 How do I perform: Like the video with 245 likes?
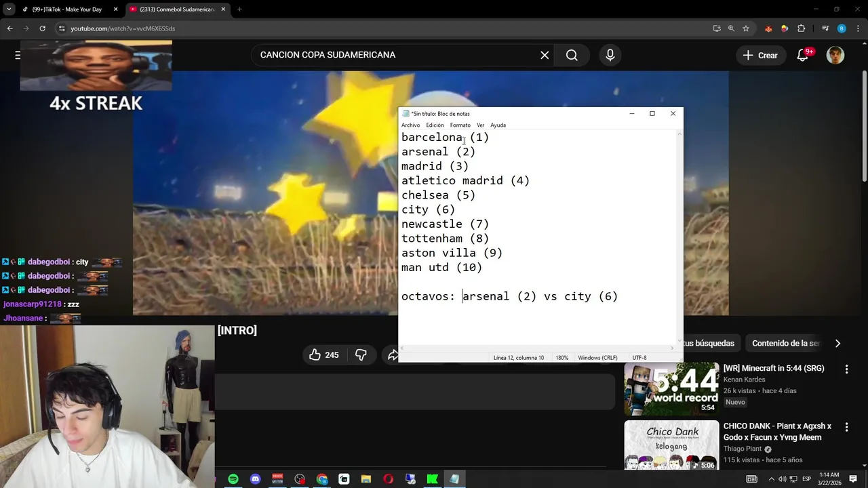(323, 354)
